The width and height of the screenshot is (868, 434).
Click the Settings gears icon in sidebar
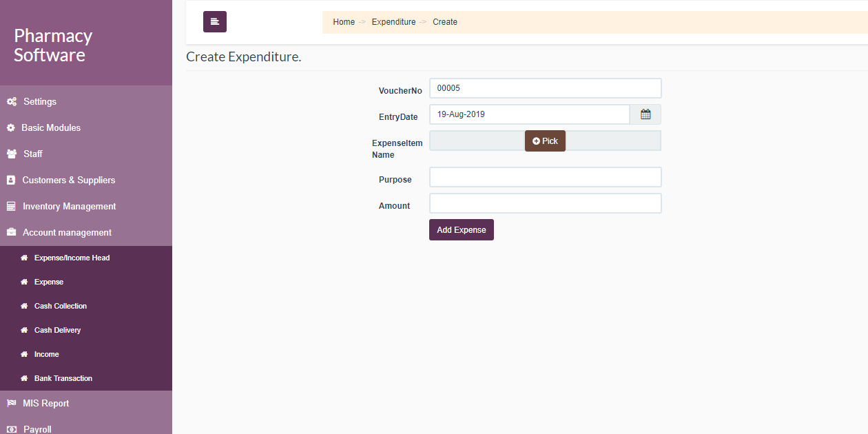point(12,101)
